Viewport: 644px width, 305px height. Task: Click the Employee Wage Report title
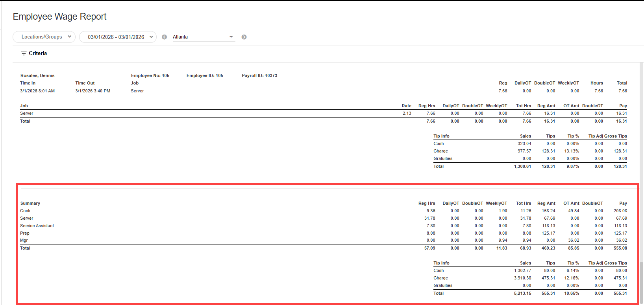pos(59,17)
